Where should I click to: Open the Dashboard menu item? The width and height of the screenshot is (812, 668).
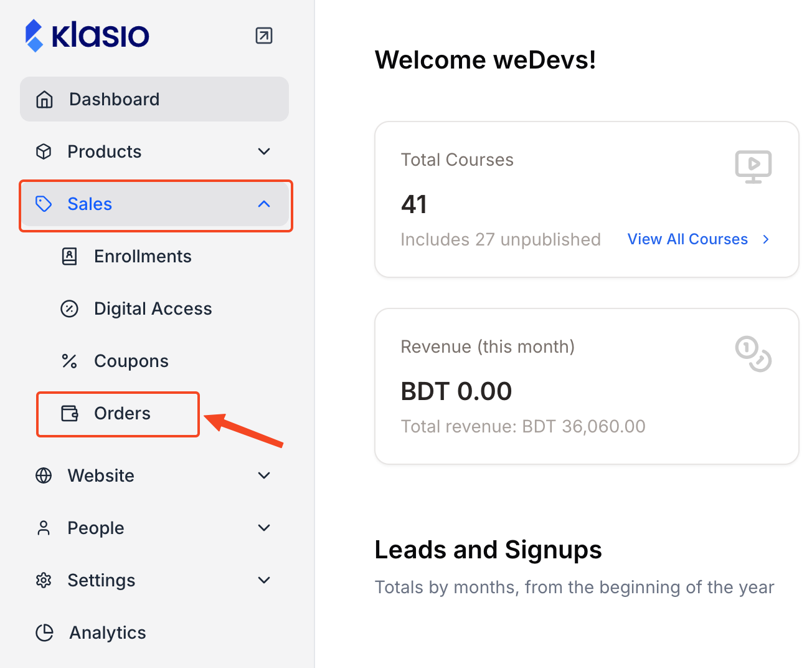tap(154, 99)
